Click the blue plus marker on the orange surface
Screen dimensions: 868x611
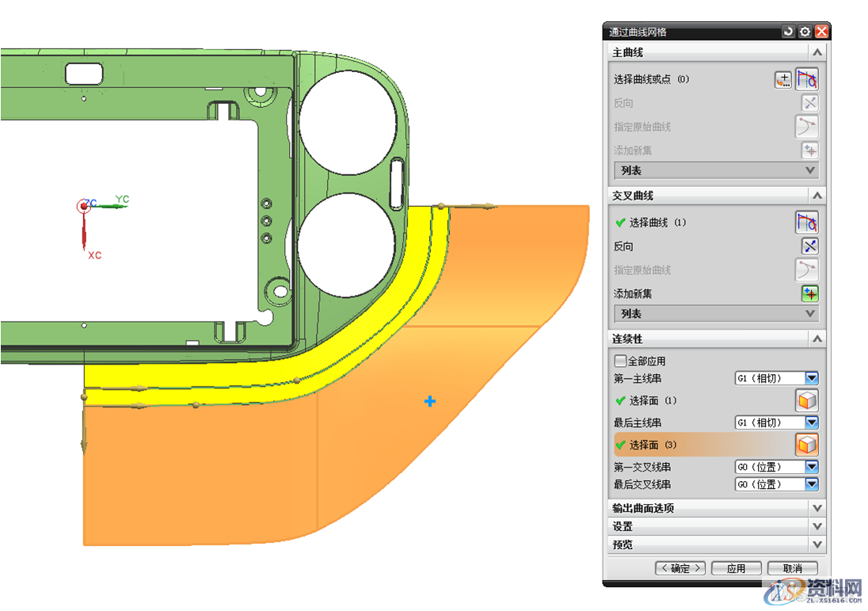pos(429,402)
